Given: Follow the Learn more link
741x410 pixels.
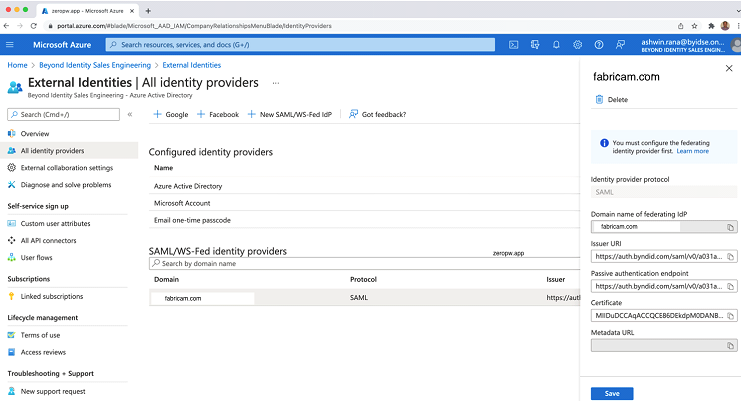Looking at the screenshot, I should 692,151.
